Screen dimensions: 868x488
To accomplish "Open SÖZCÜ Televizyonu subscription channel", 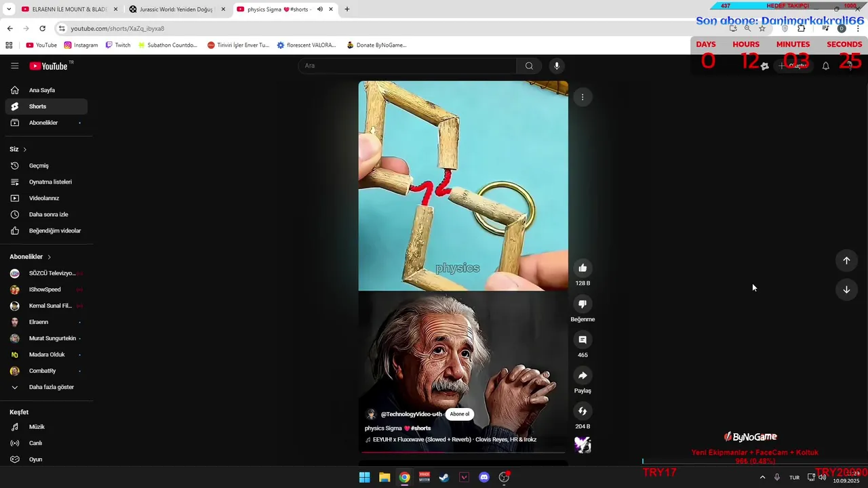I will [x=46, y=273].
